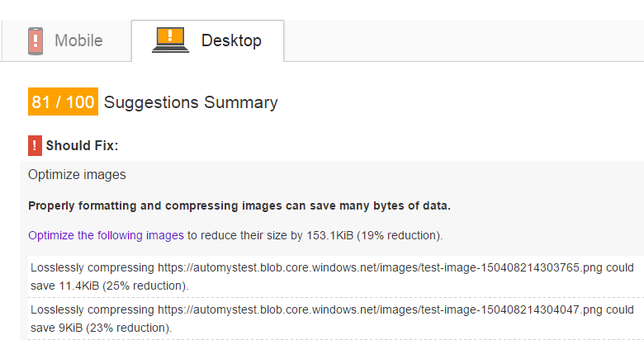Click the 'save 9KiB (23% reduction)' text
Viewport: 644px width, 340px height.
(x=102, y=328)
